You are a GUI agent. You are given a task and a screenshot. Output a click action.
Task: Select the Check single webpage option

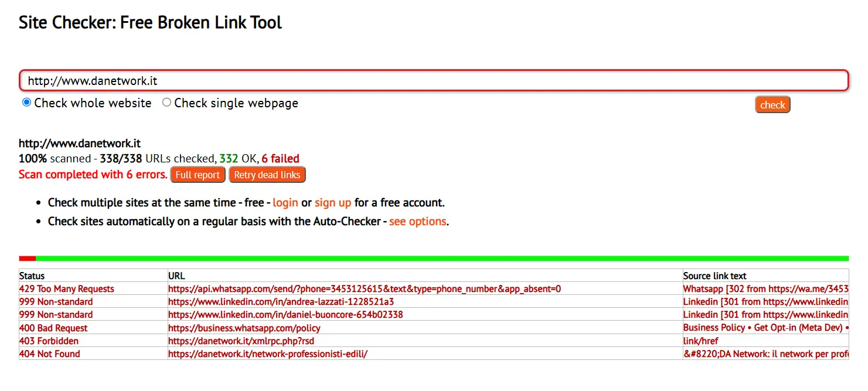click(166, 103)
